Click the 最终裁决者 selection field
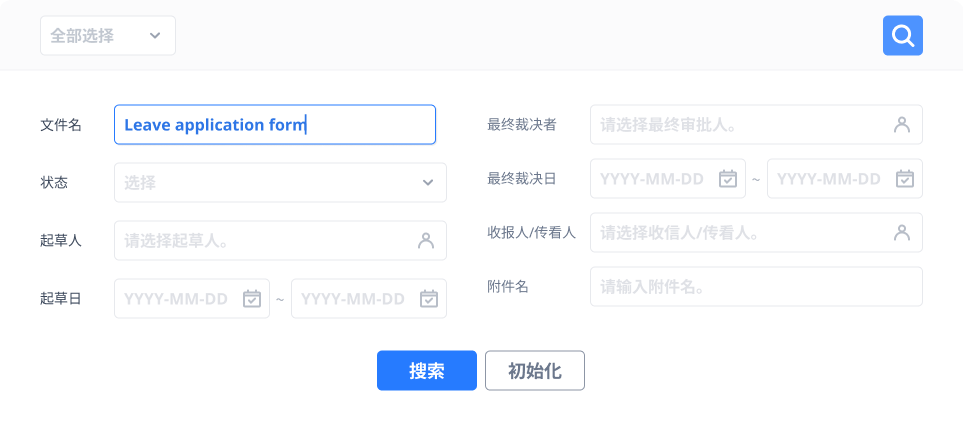The image size is (963, 431). tap(740, 125)
